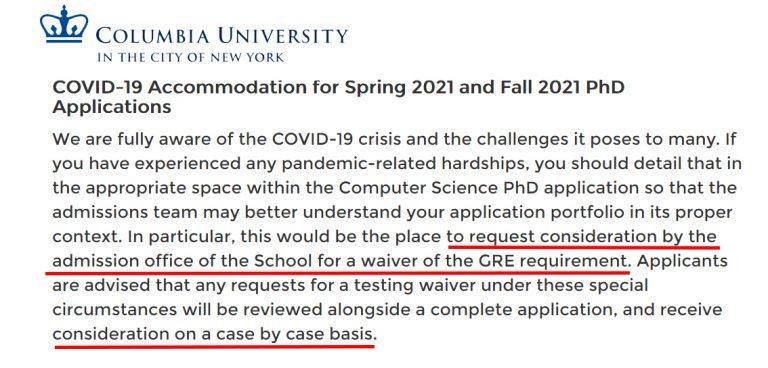The image size is (768, 368).
Task: Click the COVID-19 Accommodation heading
Action: pyautogui.click(x=338, y=97)
